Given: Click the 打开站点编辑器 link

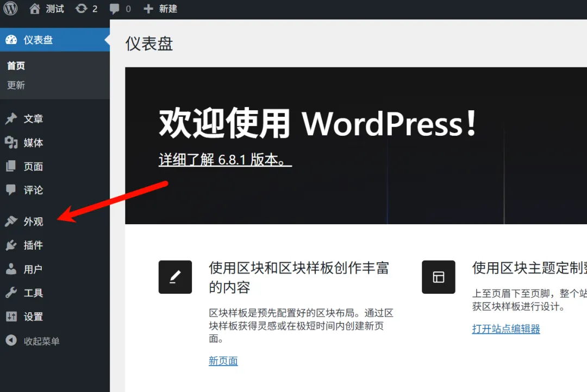Looking at the screenshot, I should tap(506, 329).
